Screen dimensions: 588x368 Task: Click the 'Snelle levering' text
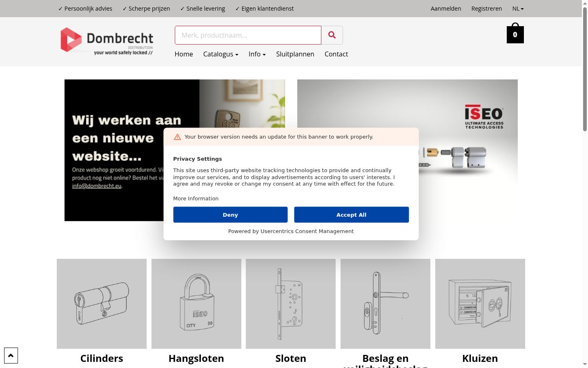[203, 9]
